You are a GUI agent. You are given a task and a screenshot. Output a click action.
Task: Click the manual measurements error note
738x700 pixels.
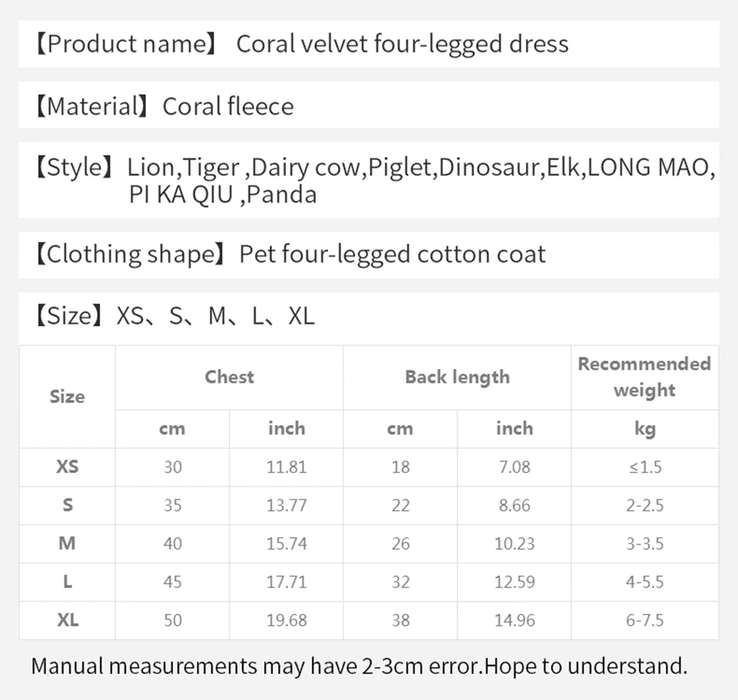pos(359,666)
